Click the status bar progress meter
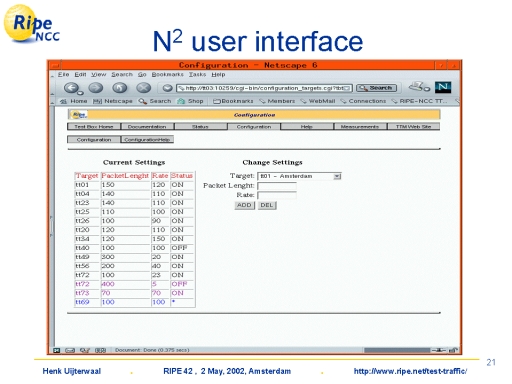Screen dimensions: 512x384 click(x=397, y=350)
